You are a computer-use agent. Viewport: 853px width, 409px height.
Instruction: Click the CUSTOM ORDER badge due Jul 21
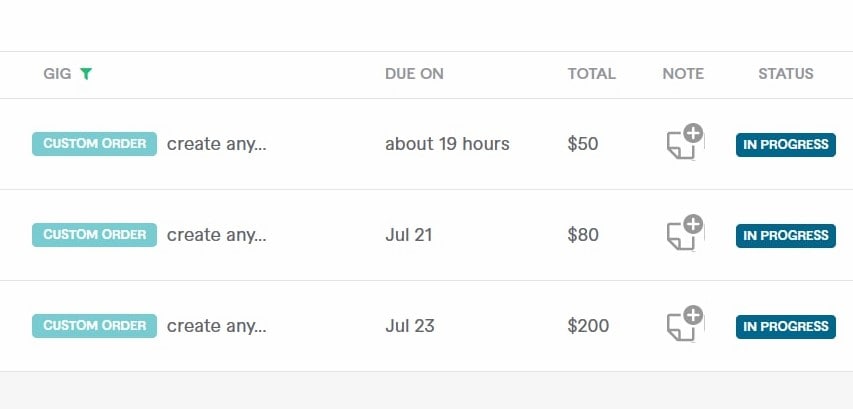(x=95, y=235)
